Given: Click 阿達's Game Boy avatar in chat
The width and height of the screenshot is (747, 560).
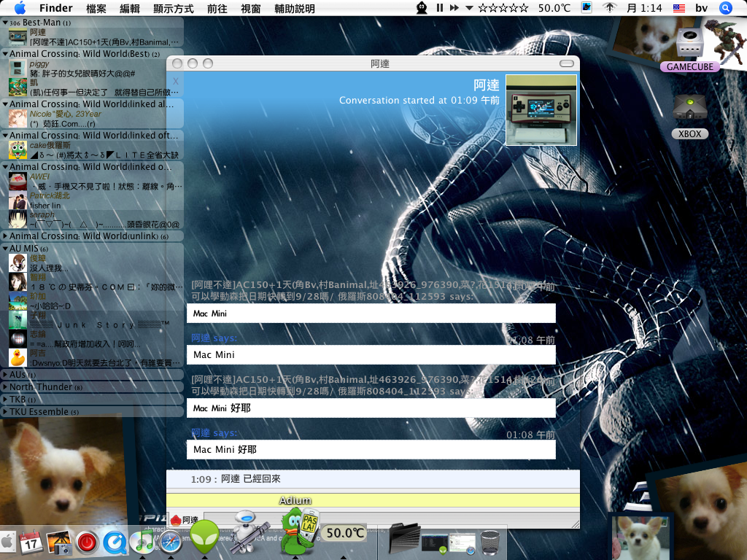Looking at the screenshot, I should (x=541, y=109).
